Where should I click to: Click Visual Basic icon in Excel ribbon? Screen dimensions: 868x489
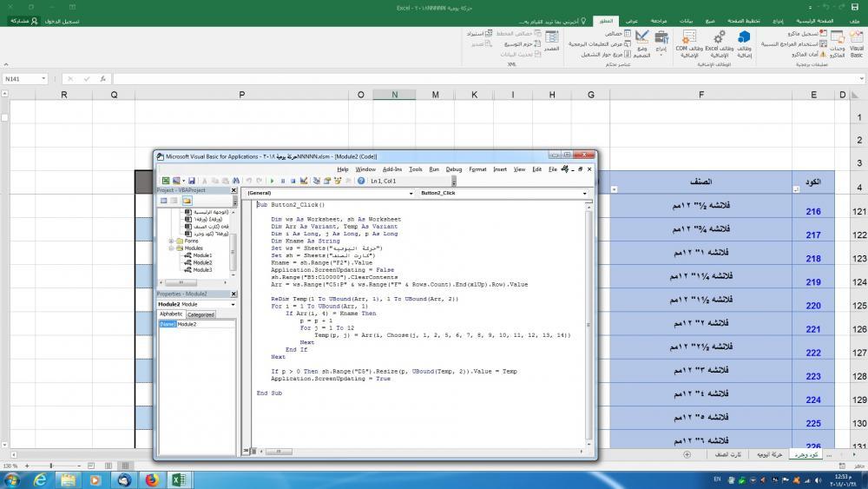click(x=857, y=43)
